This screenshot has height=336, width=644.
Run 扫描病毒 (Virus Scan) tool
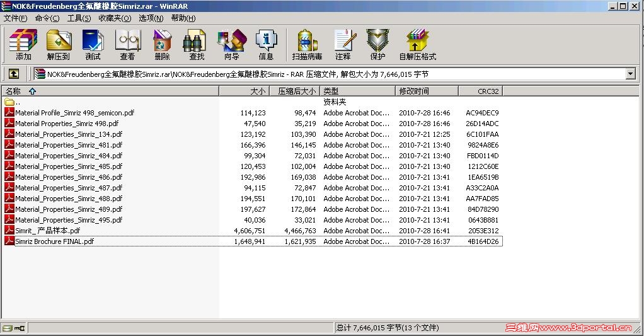point(307,44)
